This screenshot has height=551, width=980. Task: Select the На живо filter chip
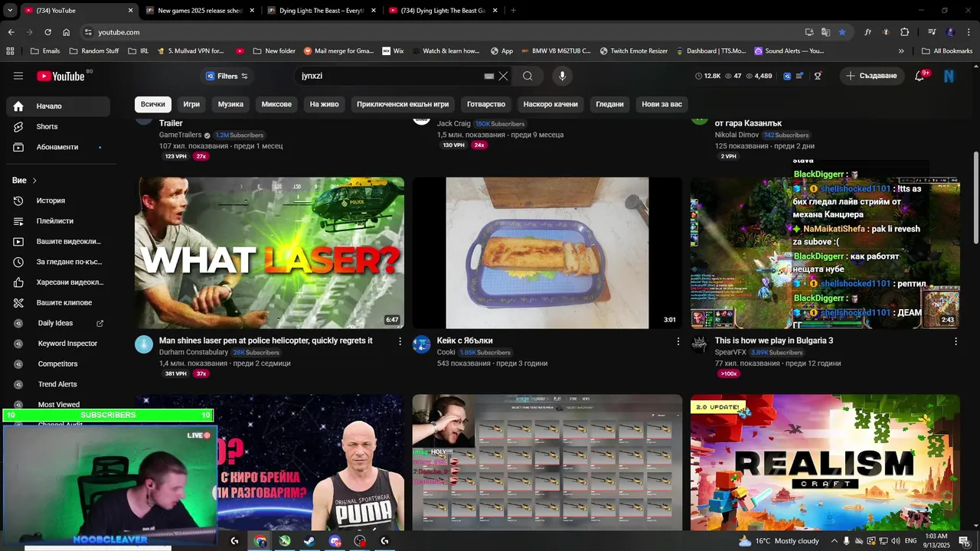click(324, 104)
